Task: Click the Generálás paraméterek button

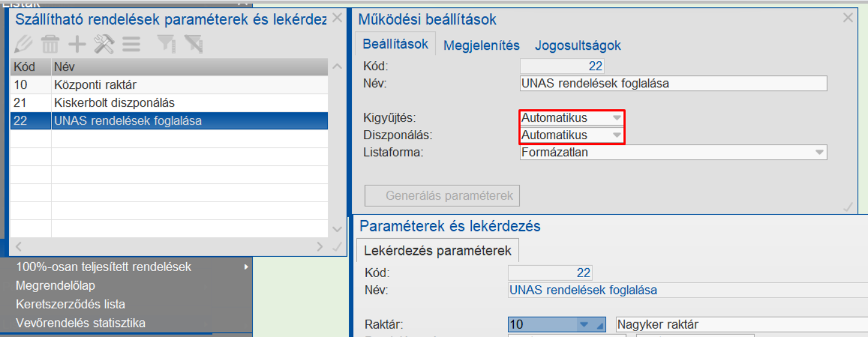Action: (x=442, y=195)
